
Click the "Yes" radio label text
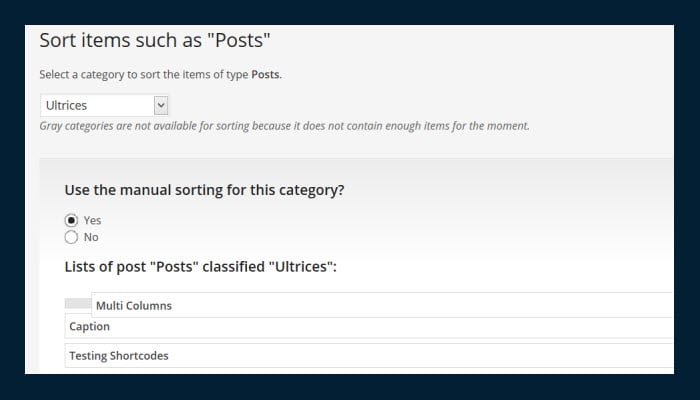(92, 220)
